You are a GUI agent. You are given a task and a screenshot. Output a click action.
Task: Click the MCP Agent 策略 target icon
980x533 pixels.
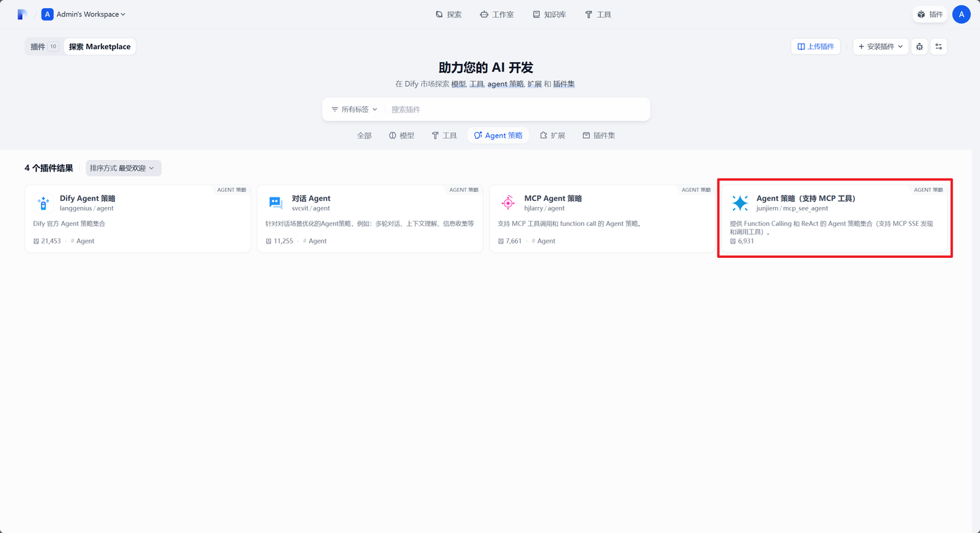click(508, 203)
